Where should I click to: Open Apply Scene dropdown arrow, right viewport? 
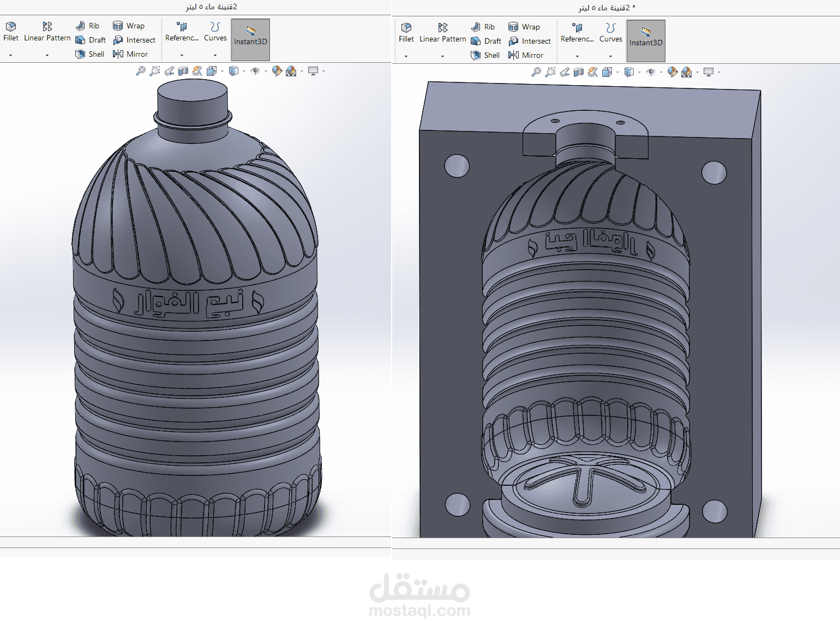point(697,73)
